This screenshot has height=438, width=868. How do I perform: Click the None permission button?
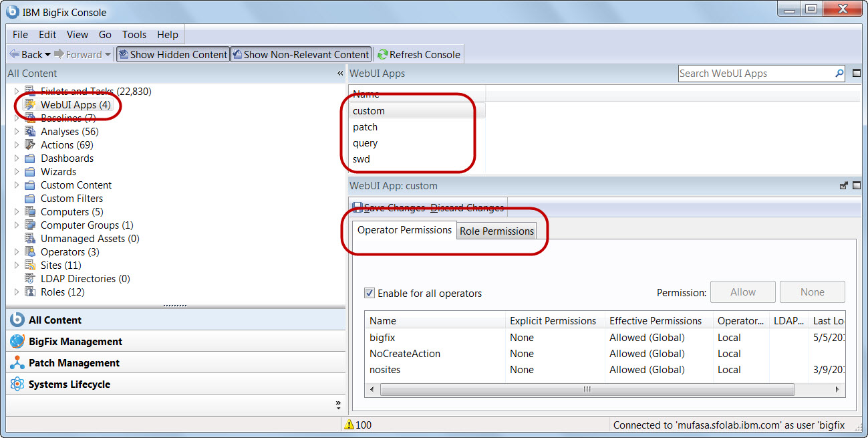click(813, 292)
